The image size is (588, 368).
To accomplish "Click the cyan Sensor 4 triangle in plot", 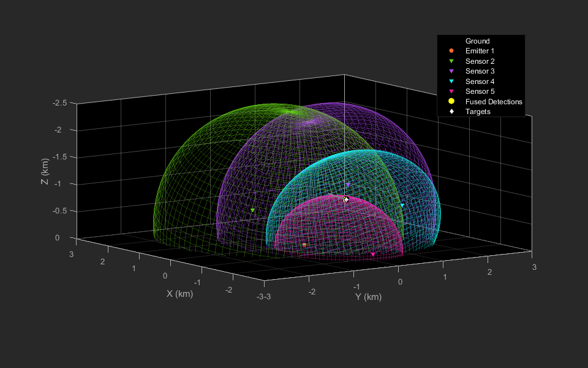I will [x=402, y=205].
